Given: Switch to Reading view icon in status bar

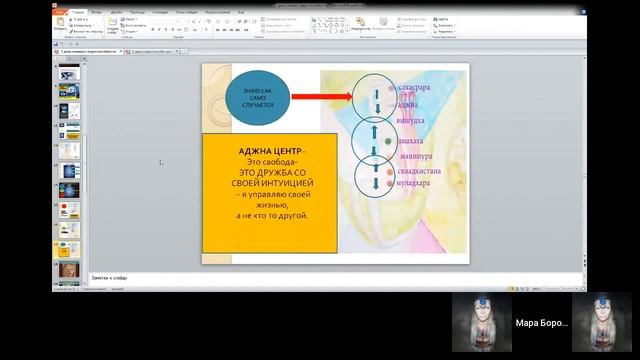Looking at the screenshot, I should 522,289.
